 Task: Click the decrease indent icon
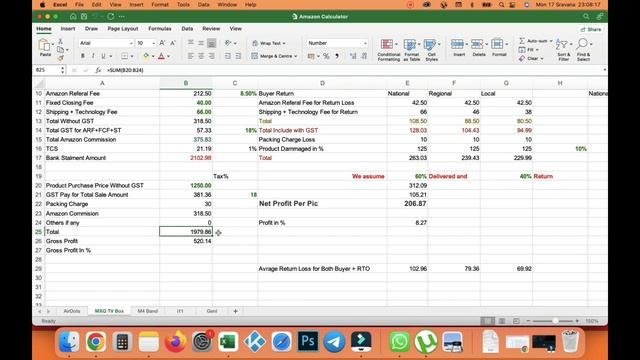(228, 56)
